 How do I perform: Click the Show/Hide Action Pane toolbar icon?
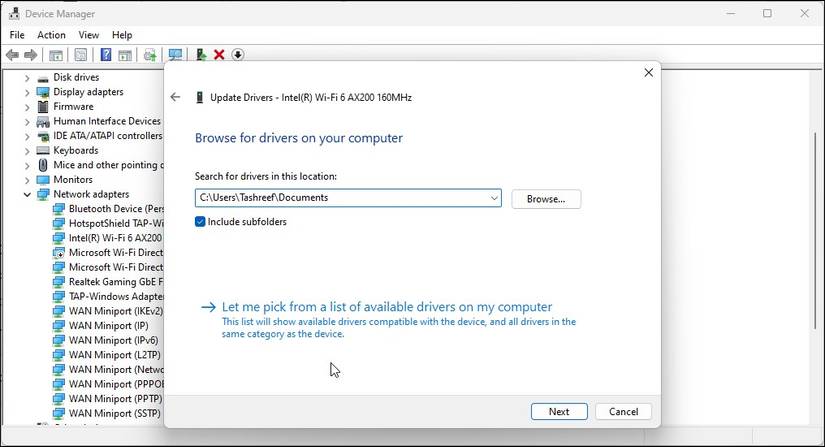[125, 55]
